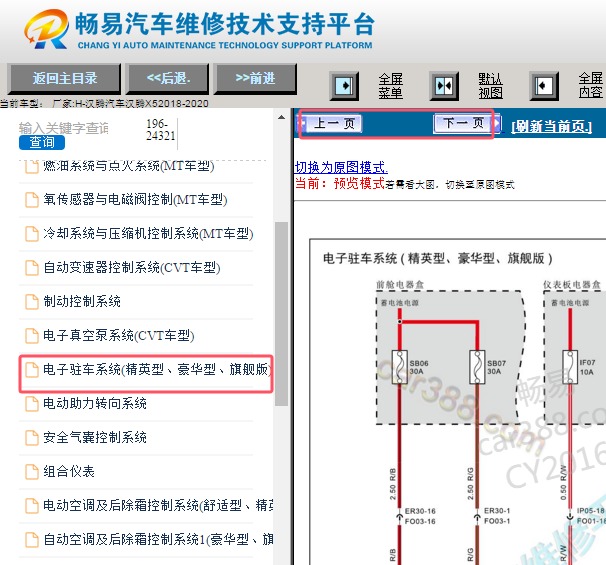Select 电子驻车系统(精英型、豪华型、旗舰版) entry
Screen dimensions: 606x565
tap(157, 369)
